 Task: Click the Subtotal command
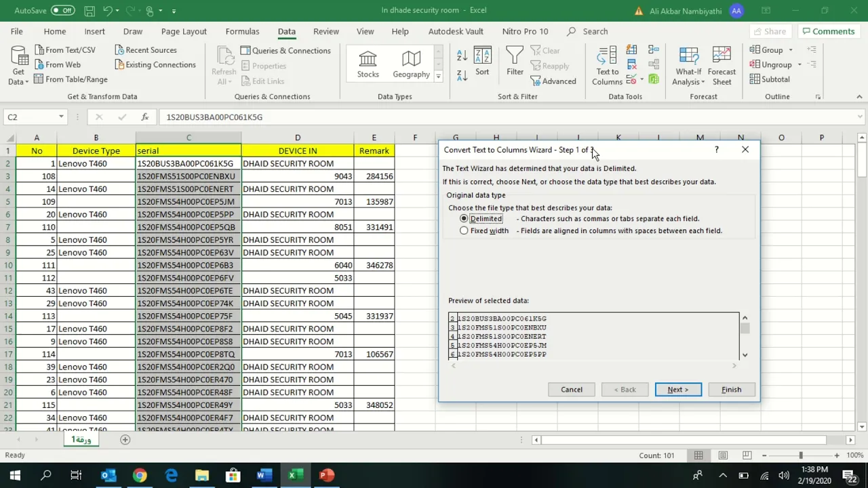(770, 79)
